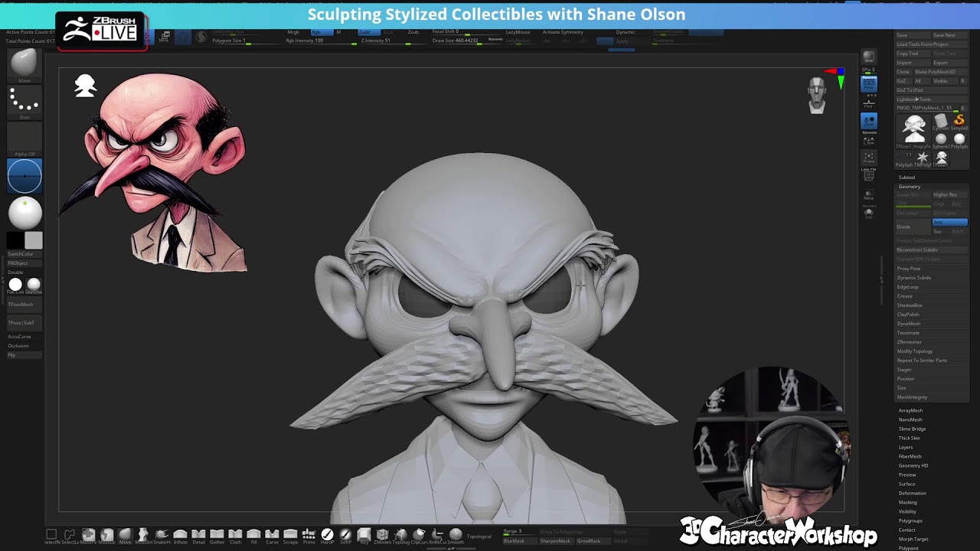980x551 pixels.
Task: Toggle the Smt subdivision option
Action: pos(949,222)
